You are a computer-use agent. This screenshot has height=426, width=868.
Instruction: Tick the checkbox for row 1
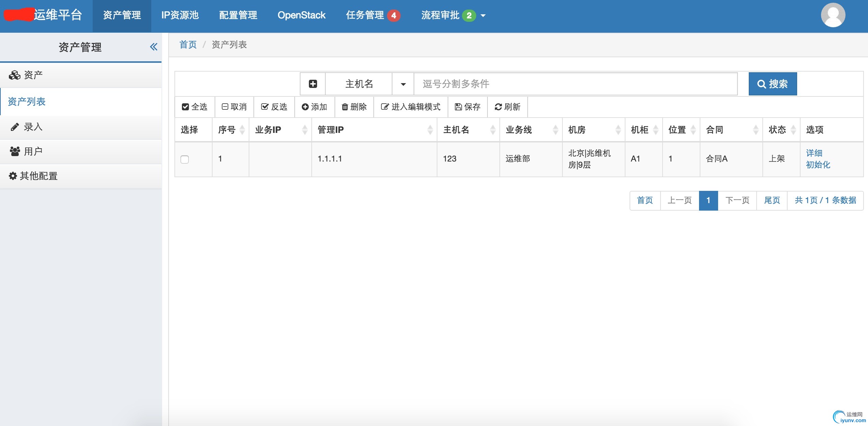pyautogui.click(x=185, y=159)
